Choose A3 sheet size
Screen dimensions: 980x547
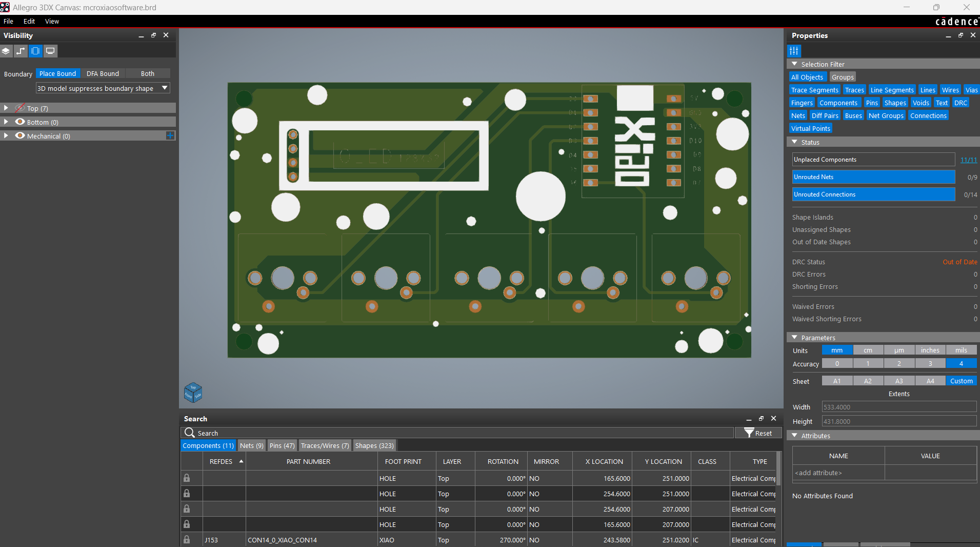point(898,381)
